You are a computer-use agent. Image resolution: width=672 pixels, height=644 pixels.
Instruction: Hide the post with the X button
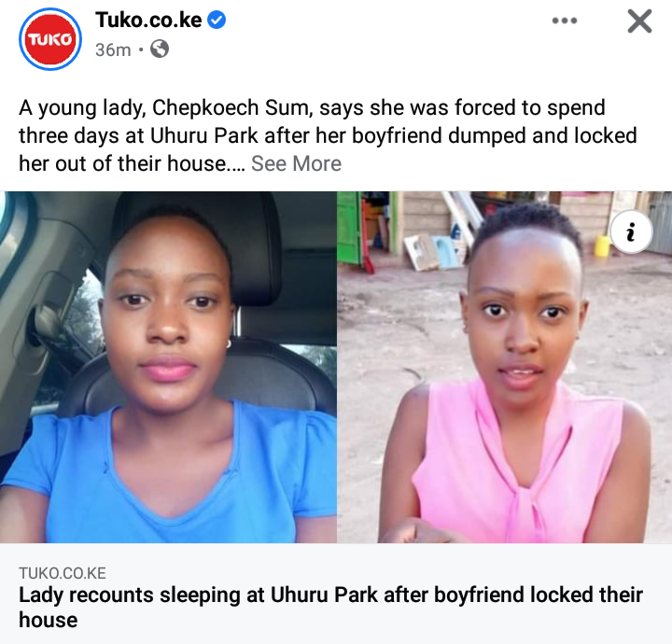pyautogui.click(x=639, y=21)
